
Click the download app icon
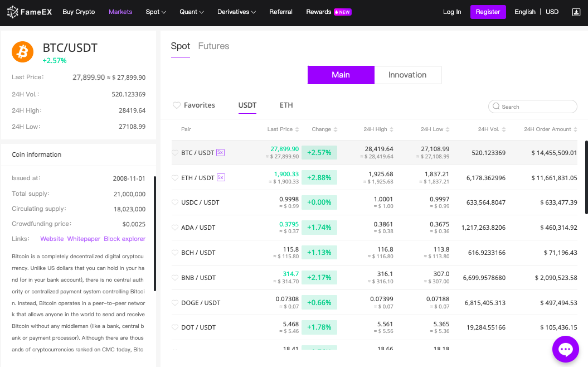click(x=576, y=12)
